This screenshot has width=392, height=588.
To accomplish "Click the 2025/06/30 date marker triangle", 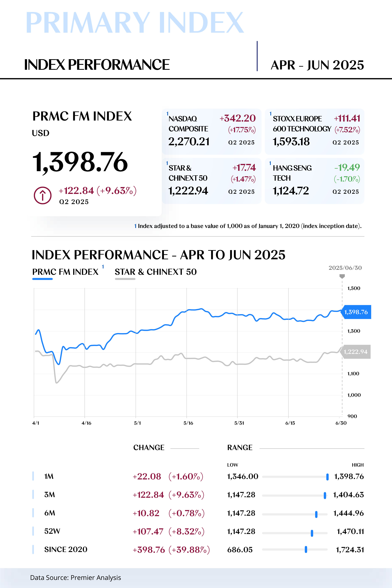I will [x=342, y=276].
